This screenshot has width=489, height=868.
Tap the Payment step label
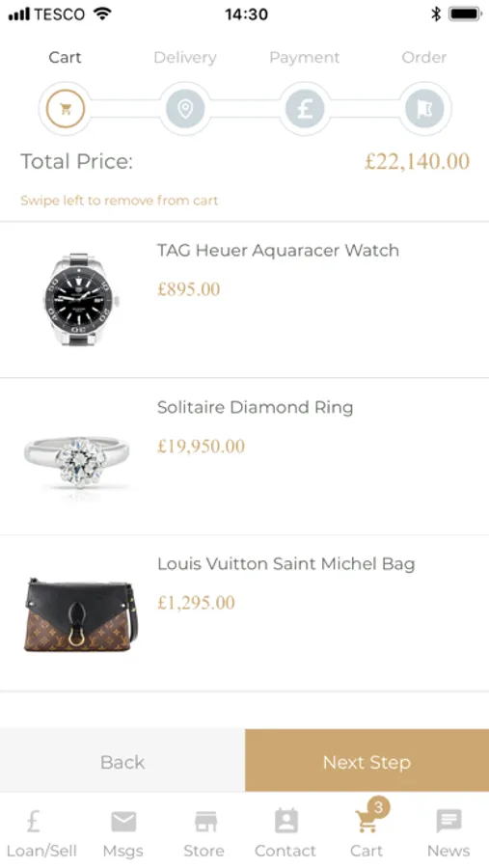(x=305, y=58)
